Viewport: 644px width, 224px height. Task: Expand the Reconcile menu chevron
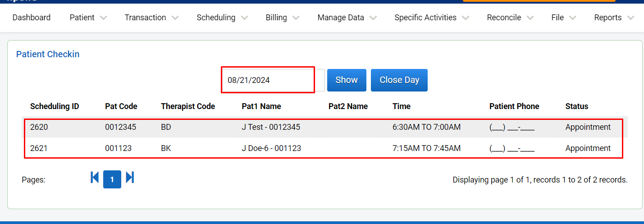click(x=530, y=18)
